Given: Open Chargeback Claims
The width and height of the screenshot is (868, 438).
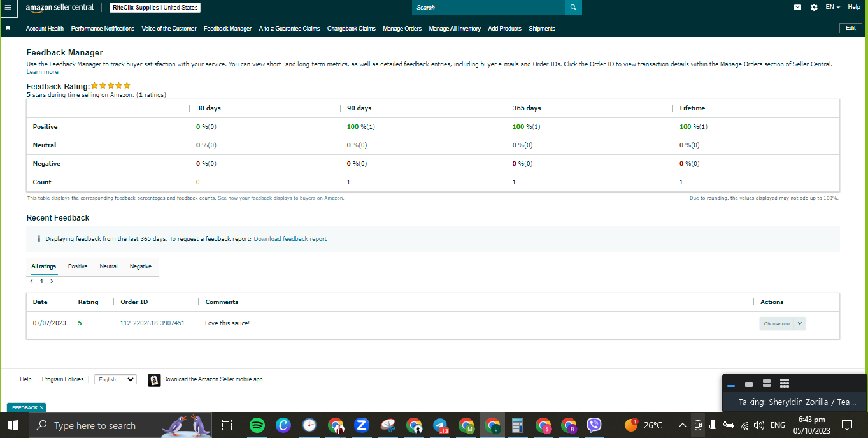Looking at the screenshot, I should (352, 29).
